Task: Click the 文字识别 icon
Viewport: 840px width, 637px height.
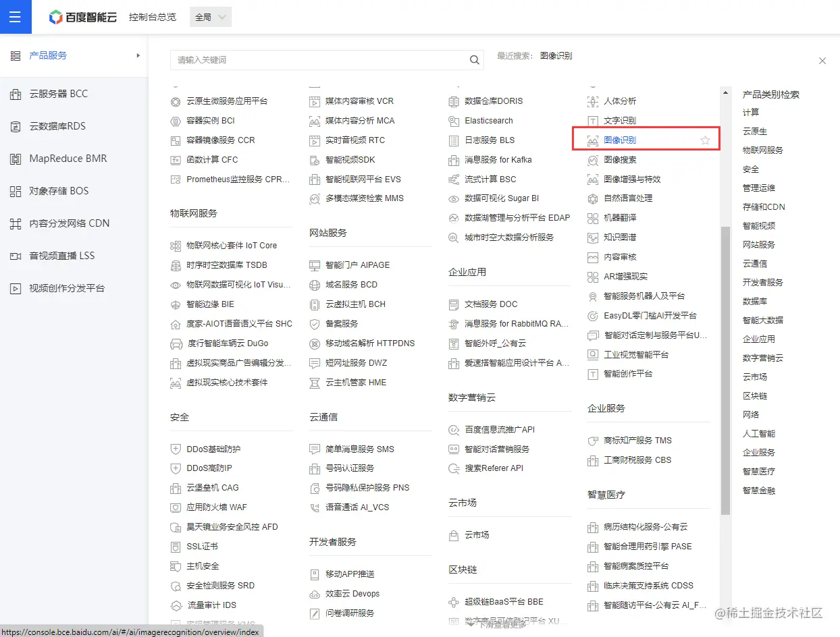Action: click(x=593, y=121)
